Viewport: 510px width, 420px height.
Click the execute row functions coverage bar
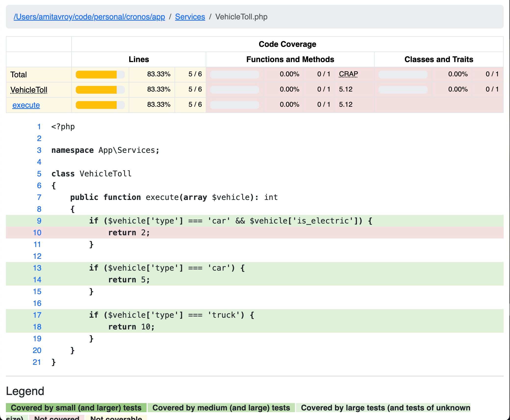click(x=235, y=105)
